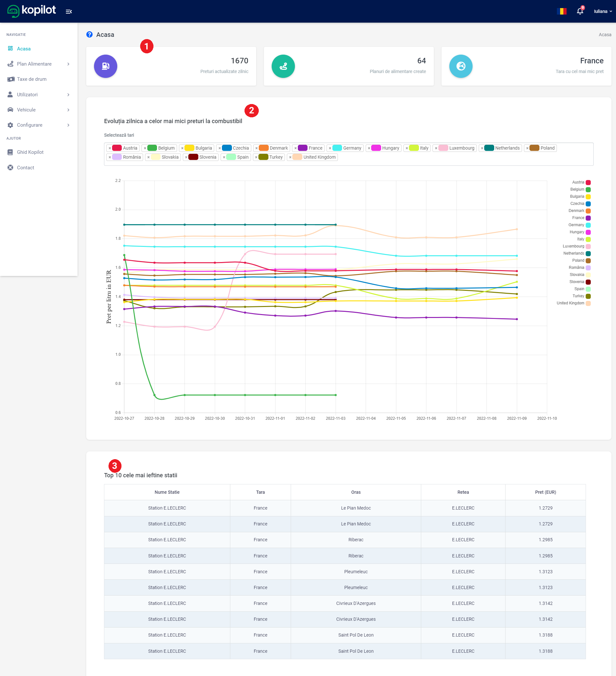Open the Iuliana user dropdown
Screen dimensions: 616x676
coord(602,11)
